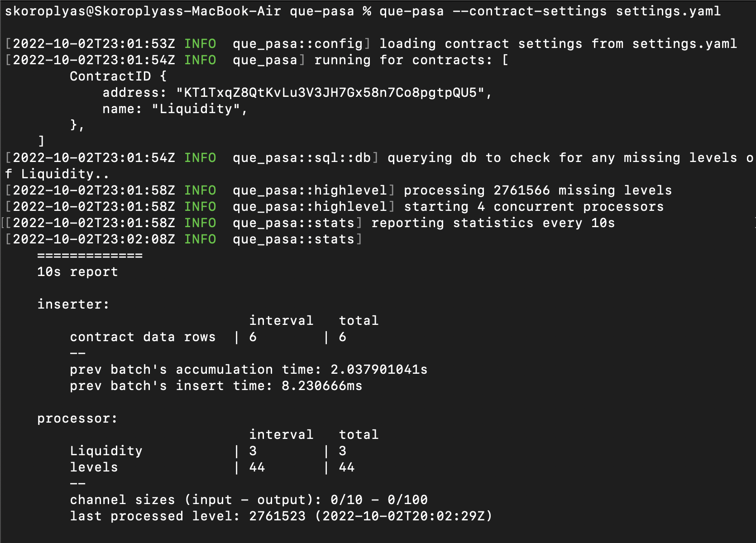Click the "starting 4 concurrent processors" message
Viewport: 756px width, 543px height.
pos(534,207)
